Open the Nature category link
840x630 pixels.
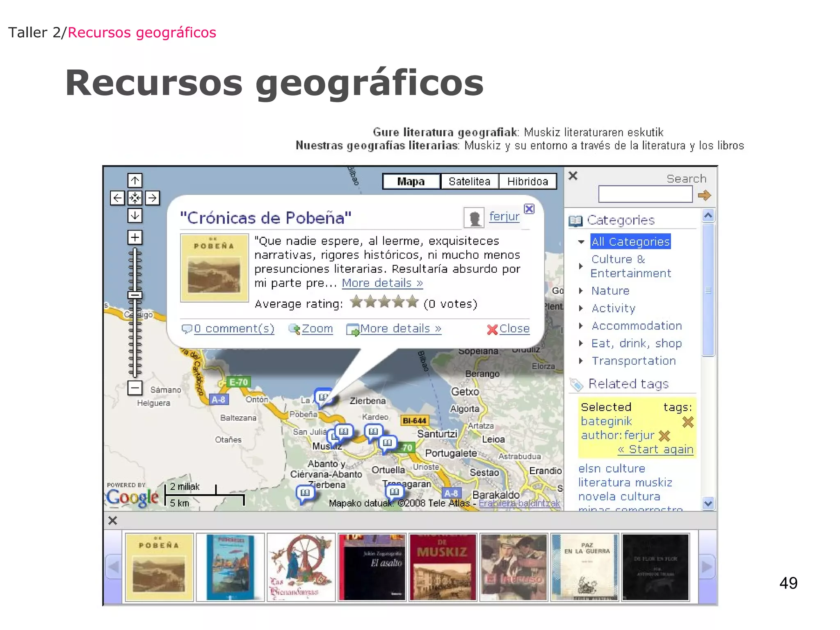610,291
